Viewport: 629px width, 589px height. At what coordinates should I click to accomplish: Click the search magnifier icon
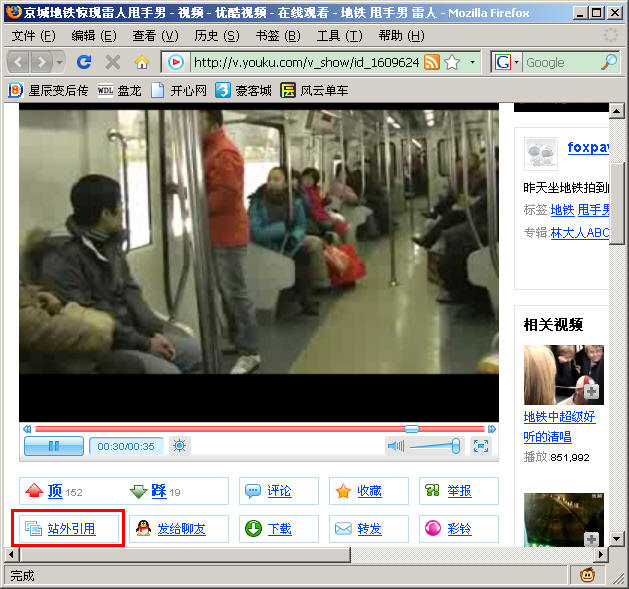[609, 62]
